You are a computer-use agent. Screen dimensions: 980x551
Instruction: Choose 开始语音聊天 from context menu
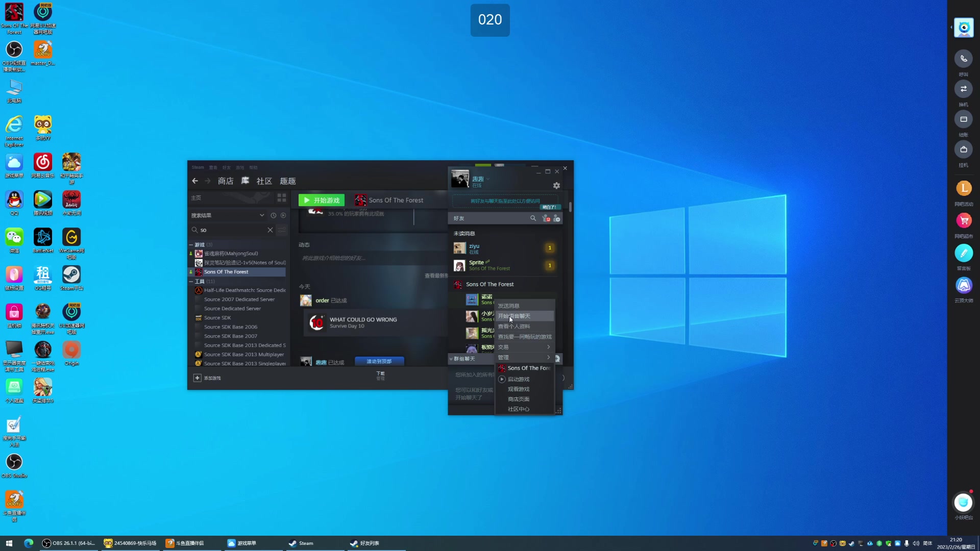click(525, 316)
